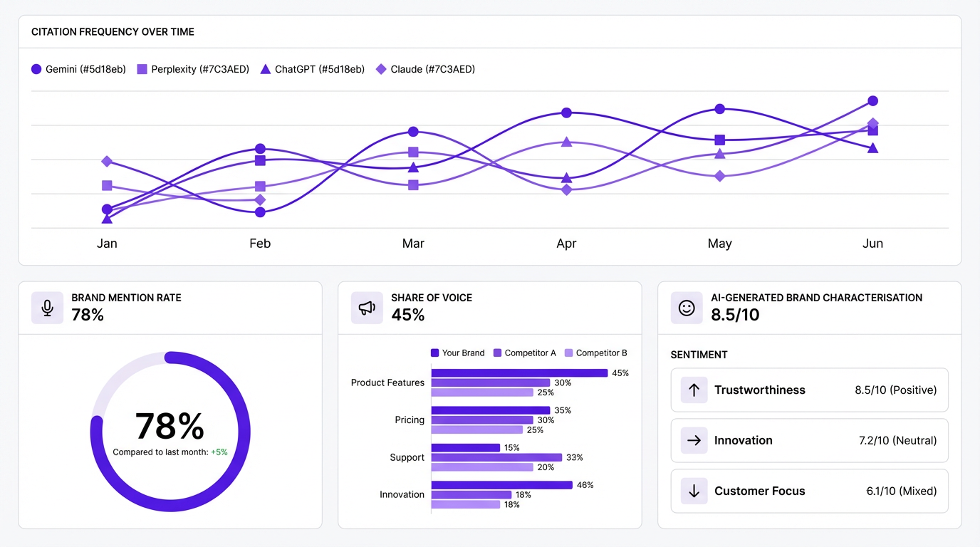Click the up arrow icon beside Trustworthiness
This screenshot has width=980, height=547.
click(694, 390)
